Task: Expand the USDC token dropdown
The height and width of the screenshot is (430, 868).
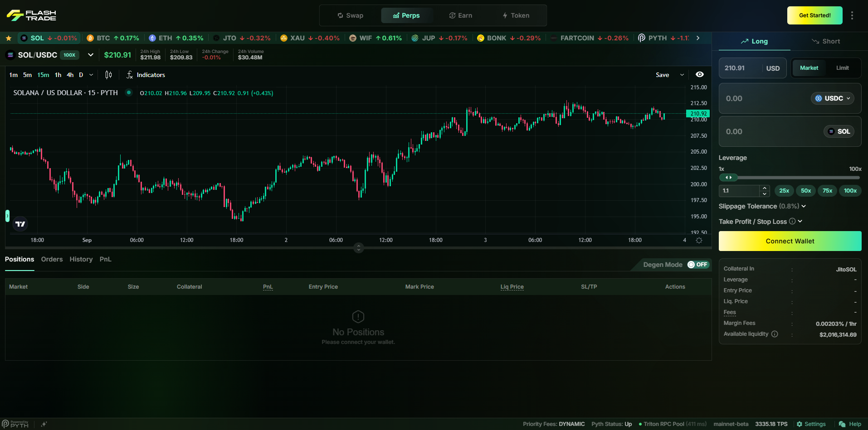Action: [x=833, y=98]
